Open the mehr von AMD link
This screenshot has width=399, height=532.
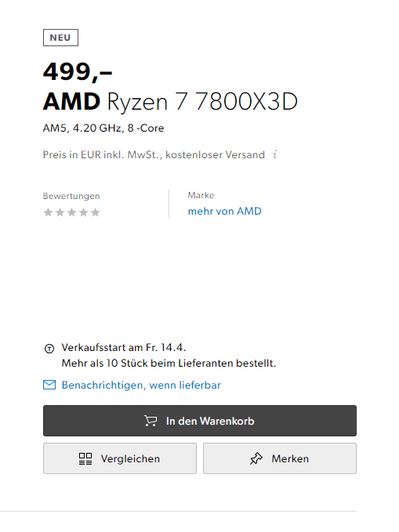[224, 211]
